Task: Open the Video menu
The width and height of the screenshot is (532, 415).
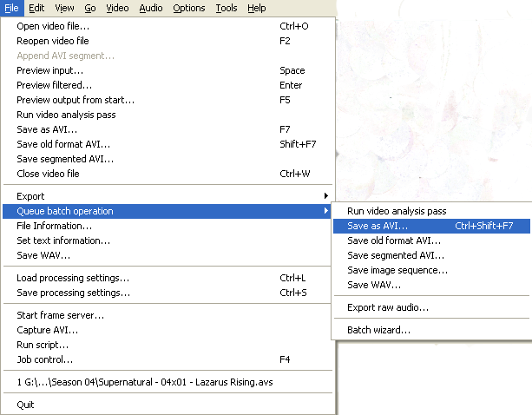Action: tap(117, 8)
